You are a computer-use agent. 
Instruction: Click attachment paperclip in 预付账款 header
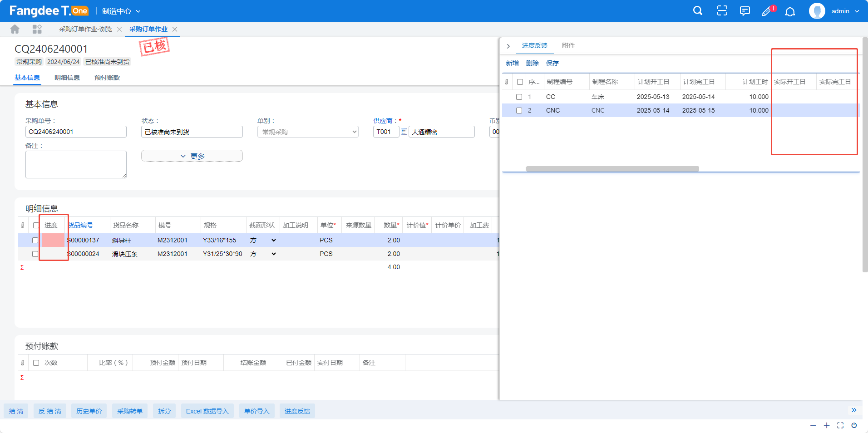point(23,363)
